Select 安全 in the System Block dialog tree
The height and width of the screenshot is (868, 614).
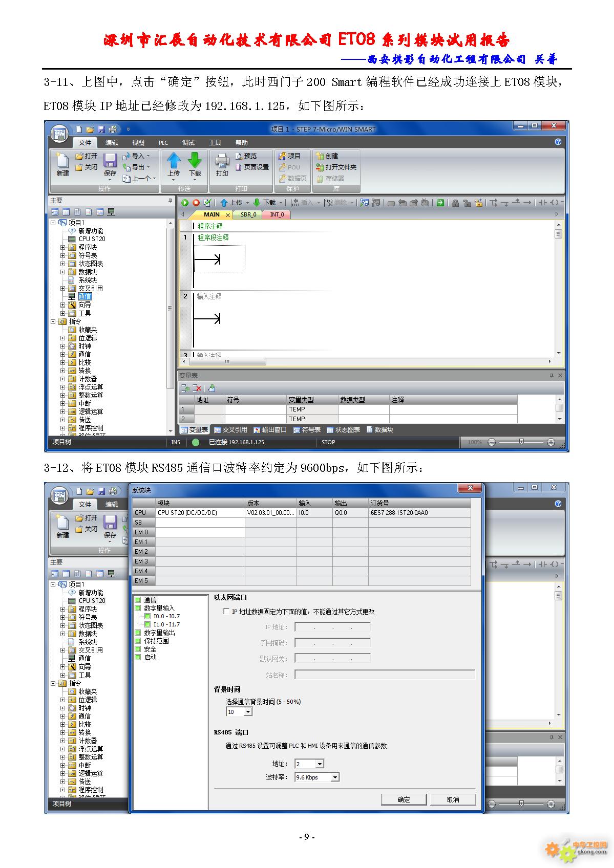[150, 649]
